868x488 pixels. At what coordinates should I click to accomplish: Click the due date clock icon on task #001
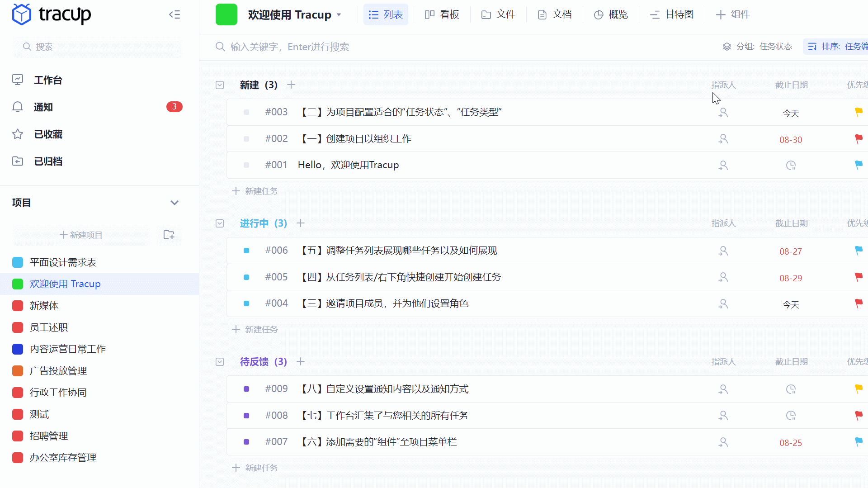pyautogui.click(x=791, y=165)
